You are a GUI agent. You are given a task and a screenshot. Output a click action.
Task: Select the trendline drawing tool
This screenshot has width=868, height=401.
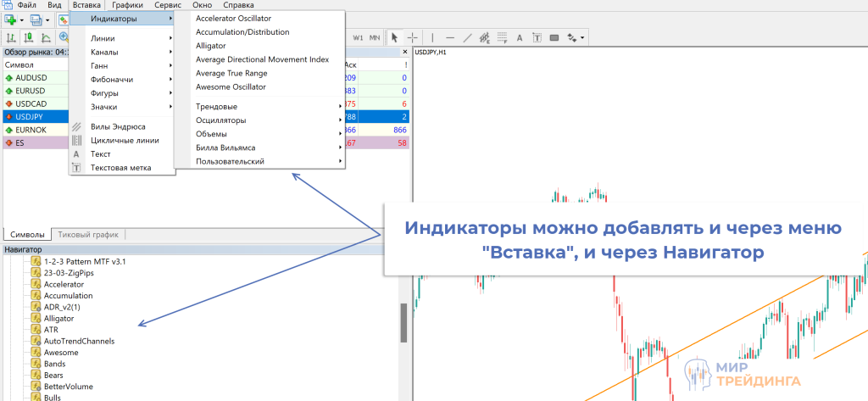pos(467,37)
